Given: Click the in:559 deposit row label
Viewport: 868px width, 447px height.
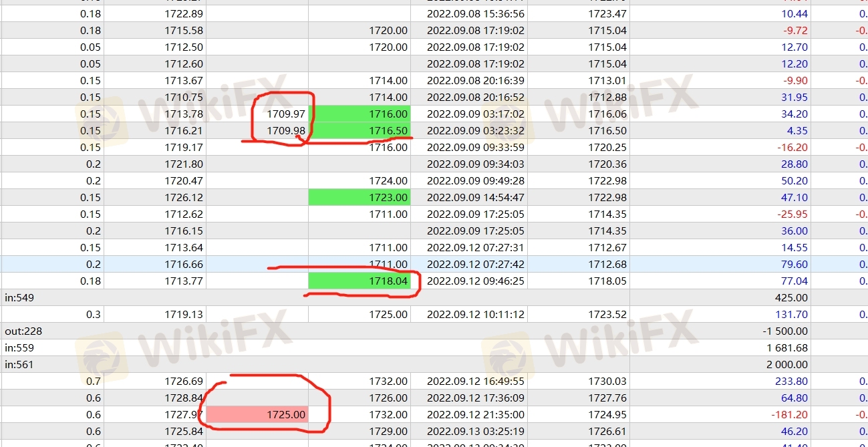Looking at the screenshot, I should tap(19, 348).
